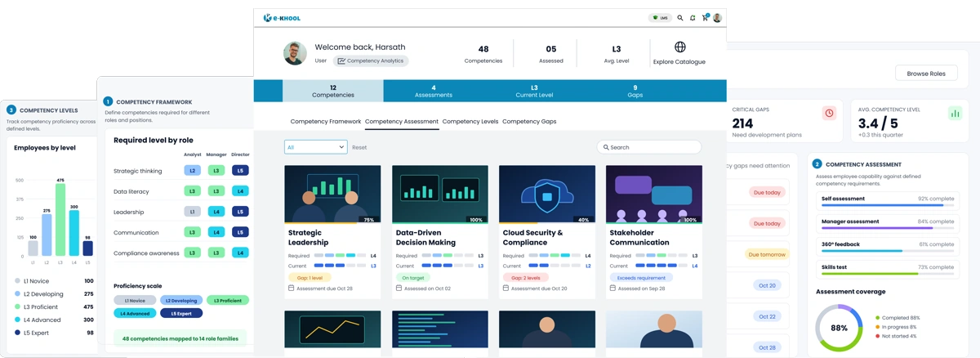Image resolution: width=980 pixels, height=358 pixels.
Task: Click the small profile avatar in header
Action: tap(717, 18)
